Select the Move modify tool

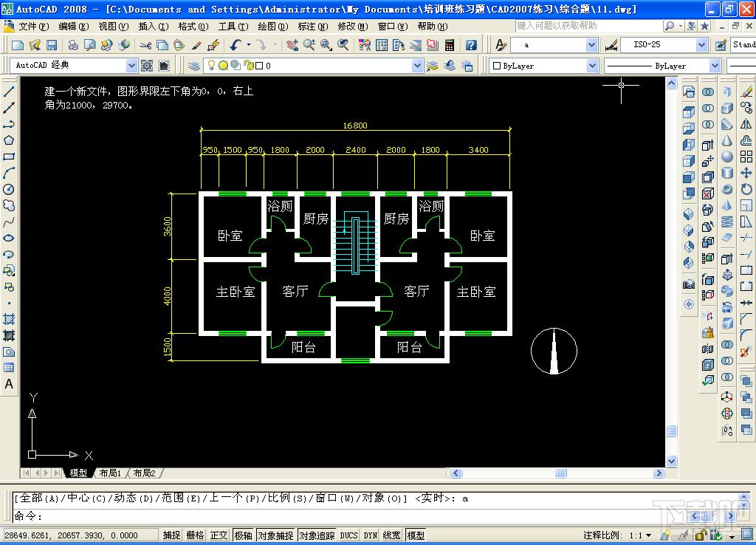(x=746, y=173)
